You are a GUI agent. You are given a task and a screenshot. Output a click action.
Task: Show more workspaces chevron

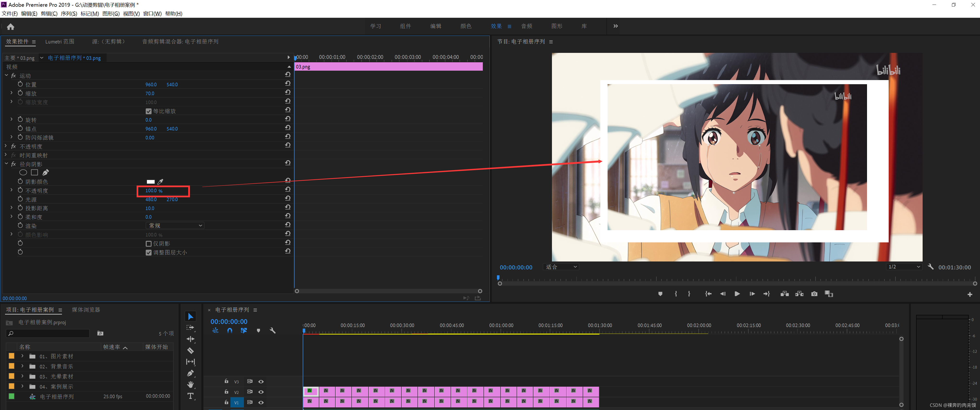(616, 26)
